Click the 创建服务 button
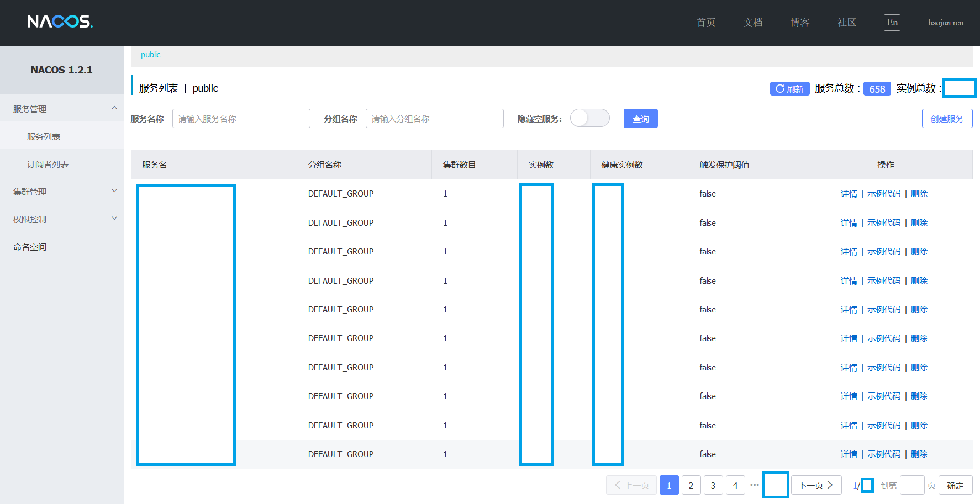Viewport: 980px width, 504px height. tap(947, 119)
